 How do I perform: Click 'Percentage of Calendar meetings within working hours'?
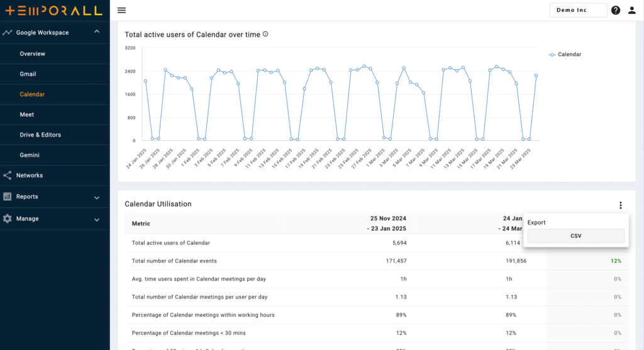click(203, 315)
